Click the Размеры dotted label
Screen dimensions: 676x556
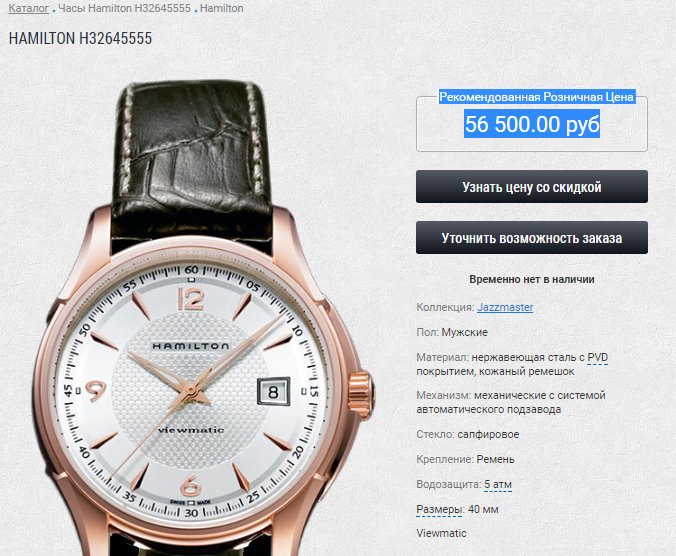point(439,509)
